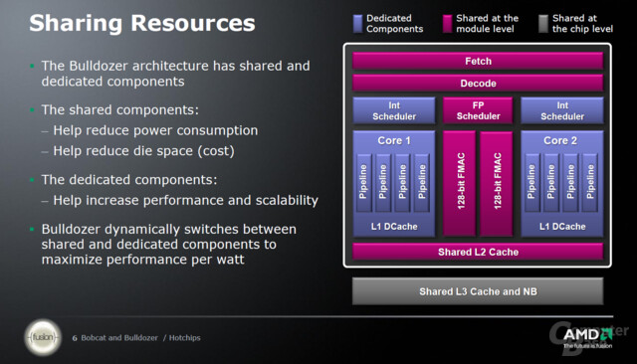This screenshot has width=637, height=364.
Task: Click the AMD logo
Action: coord(587,337)
